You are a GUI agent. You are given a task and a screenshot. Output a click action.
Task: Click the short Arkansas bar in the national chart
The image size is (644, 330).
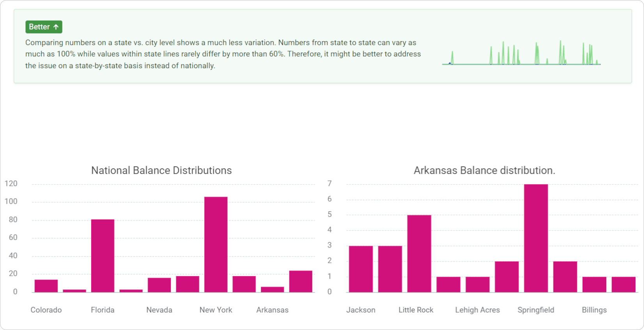click(272, 289)
